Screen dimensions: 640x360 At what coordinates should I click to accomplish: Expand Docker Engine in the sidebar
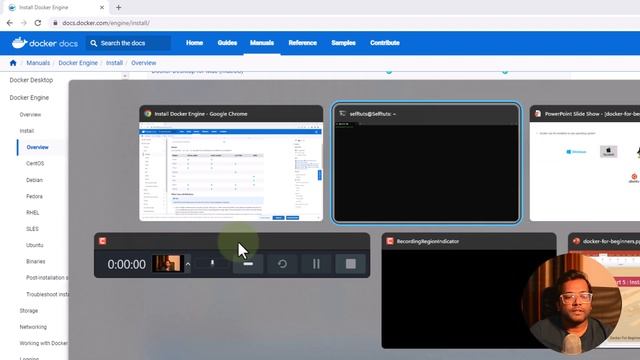pos(29,98)
